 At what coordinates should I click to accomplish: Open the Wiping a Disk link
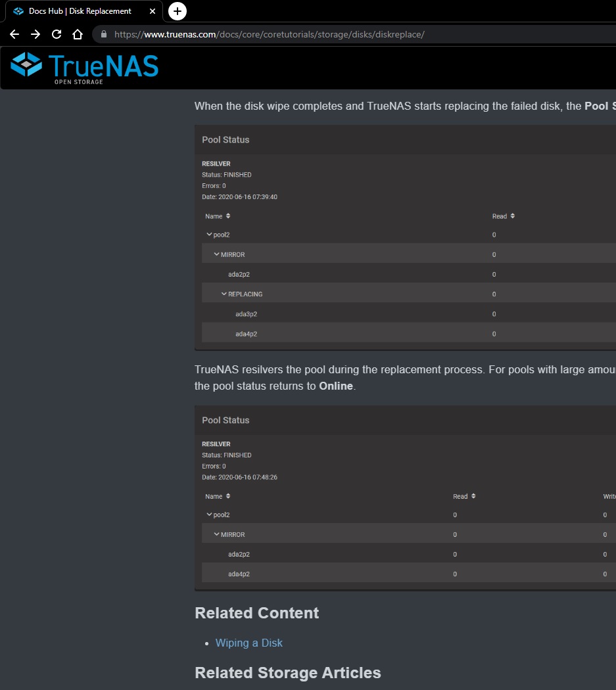point(249,643)
